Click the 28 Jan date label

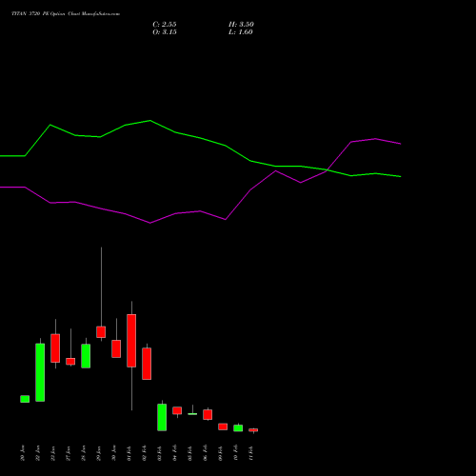pos(84,453)
